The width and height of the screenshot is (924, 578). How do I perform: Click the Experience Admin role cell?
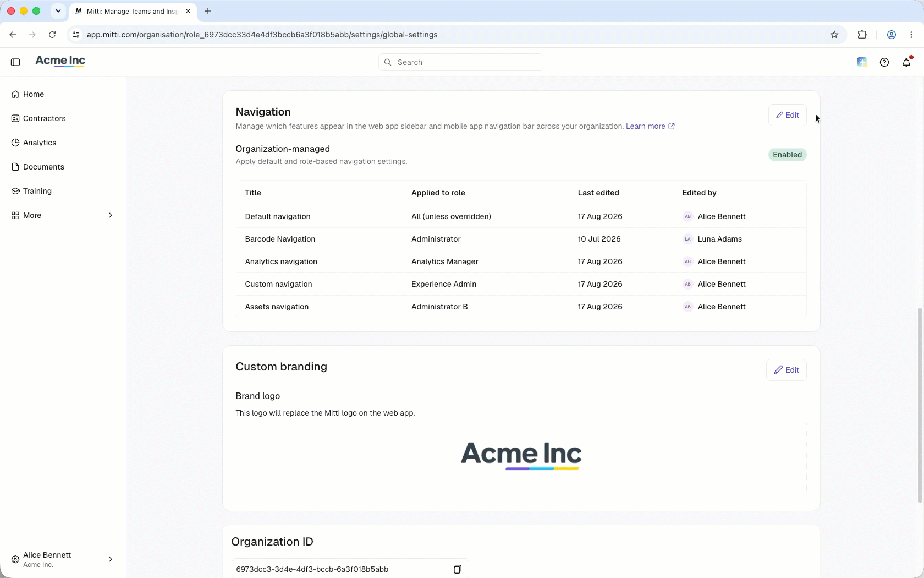click(444, 284)
